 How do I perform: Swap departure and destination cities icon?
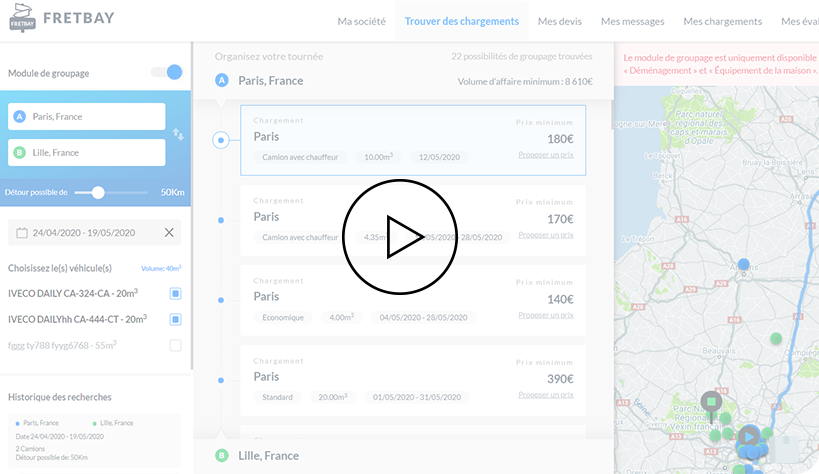pyautogui.click(x=178, y=134)
